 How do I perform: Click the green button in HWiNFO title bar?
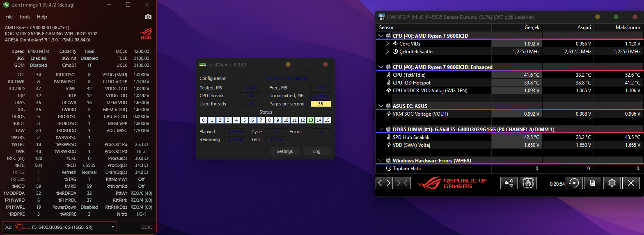point(616,17)
